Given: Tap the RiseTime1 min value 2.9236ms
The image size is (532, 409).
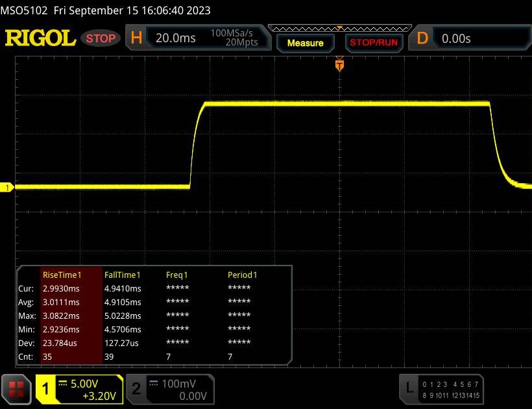Looking at the screenshot, I should 61,329.
